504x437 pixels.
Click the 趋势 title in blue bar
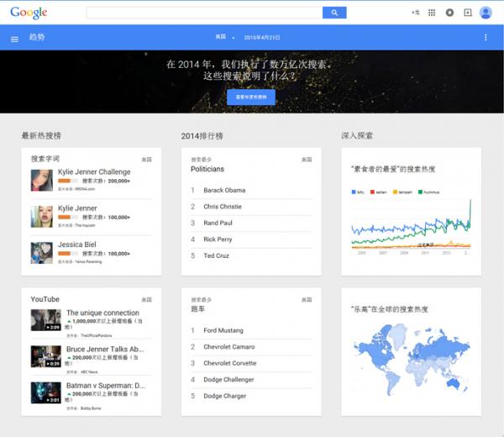37,37
